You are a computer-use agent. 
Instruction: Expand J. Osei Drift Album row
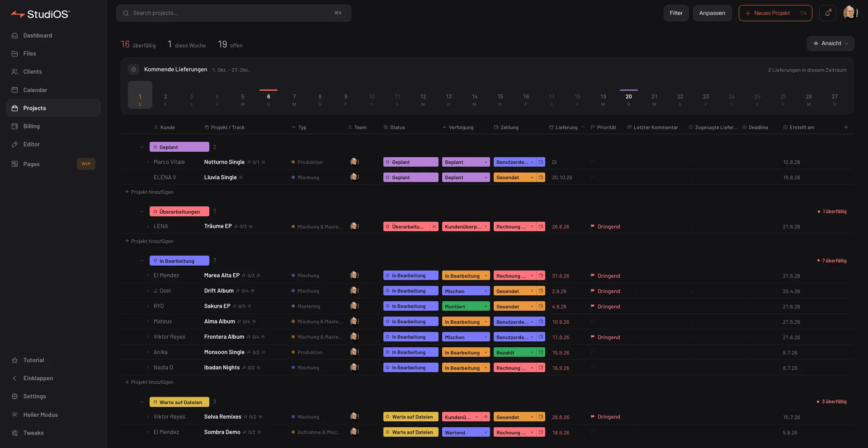[148, 291]
